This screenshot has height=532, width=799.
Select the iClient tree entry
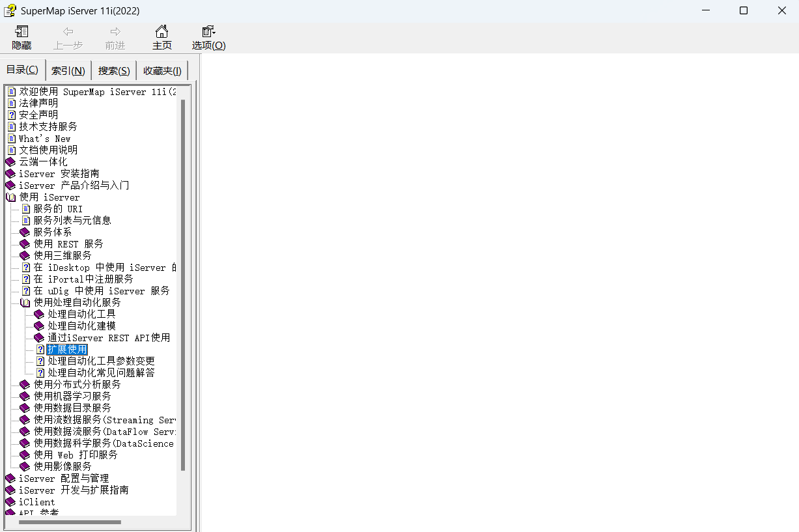pyautogui.click(x=37, y=501)
